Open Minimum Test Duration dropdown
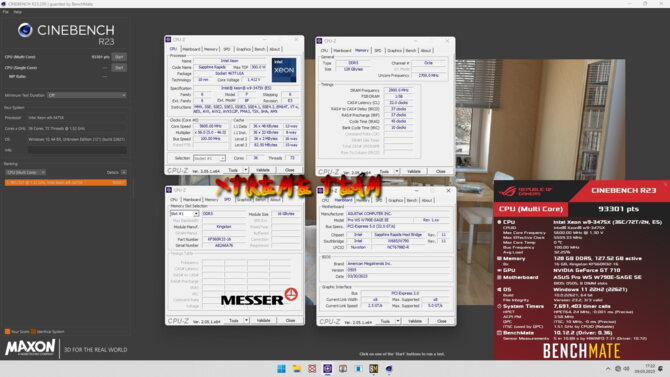Viewport: 670px width, 377px height. (87, 95)
